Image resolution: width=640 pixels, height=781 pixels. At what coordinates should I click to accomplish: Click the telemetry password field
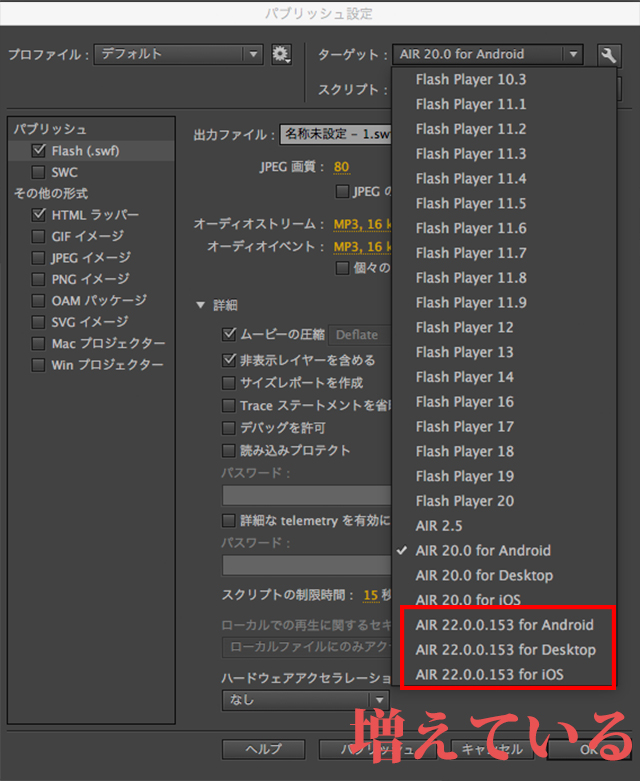[x=307, y=565]
